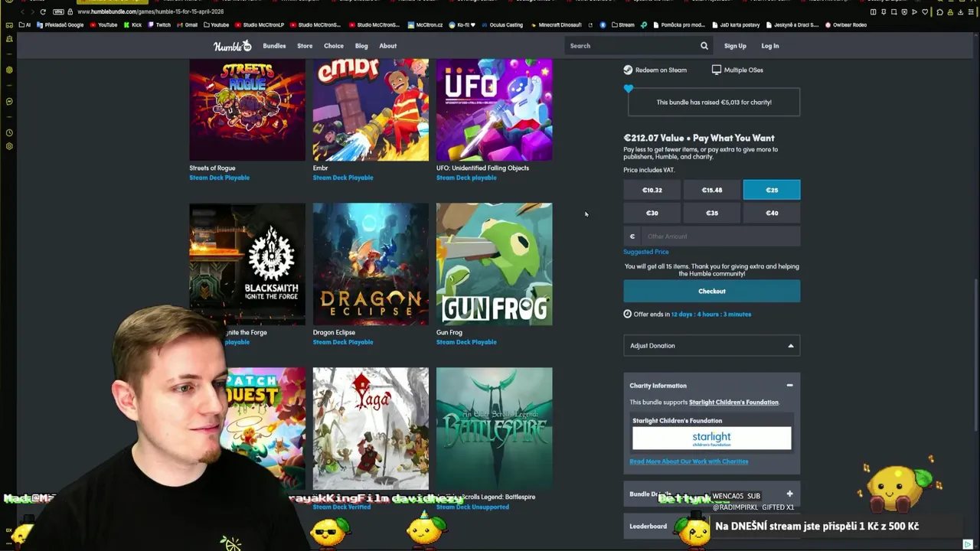Select the €25 price tier
The height and width of the screenshot is (551, 980).
pos(772,190)
